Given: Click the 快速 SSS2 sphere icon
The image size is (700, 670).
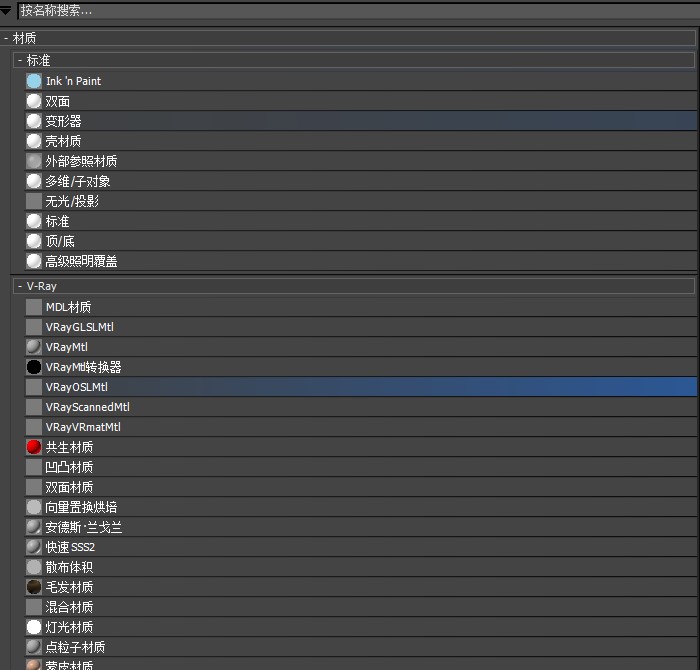Looking at the screenshot, I should (x=33, y=547).
